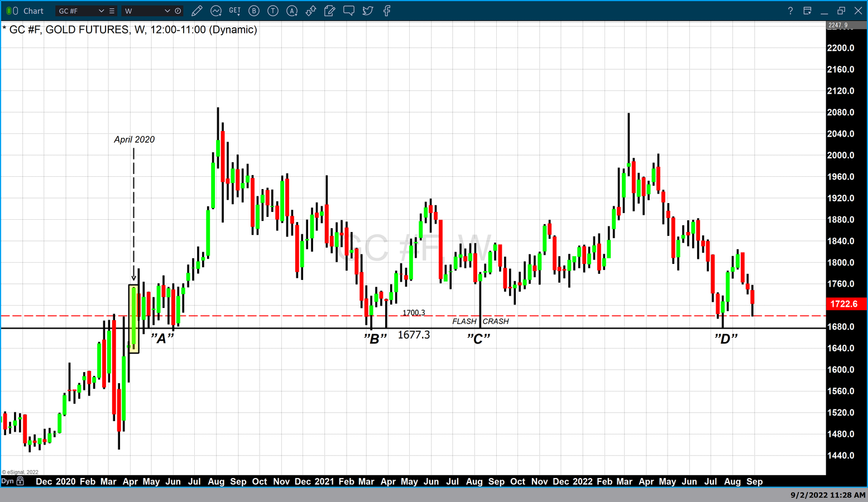This screenshot has width=868, height=502.
Task: Expand the W interval dropdown
Action: click(167, 11)
